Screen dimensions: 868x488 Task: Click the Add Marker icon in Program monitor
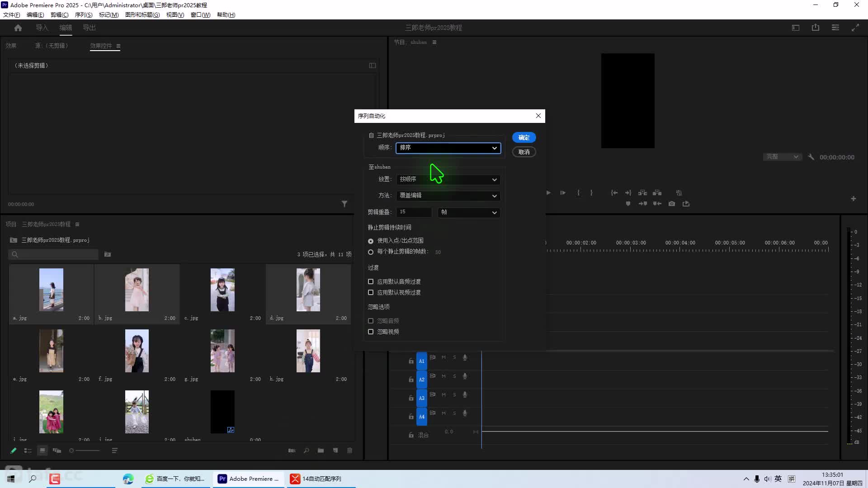(628, 204)
